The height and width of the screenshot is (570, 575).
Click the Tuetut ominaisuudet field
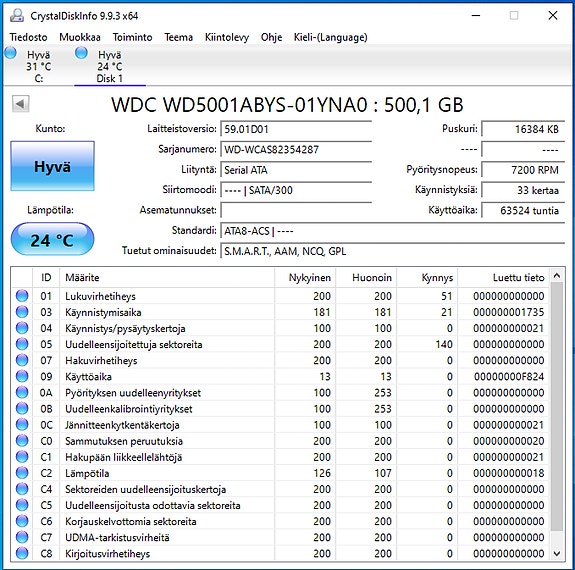(393, 251)
